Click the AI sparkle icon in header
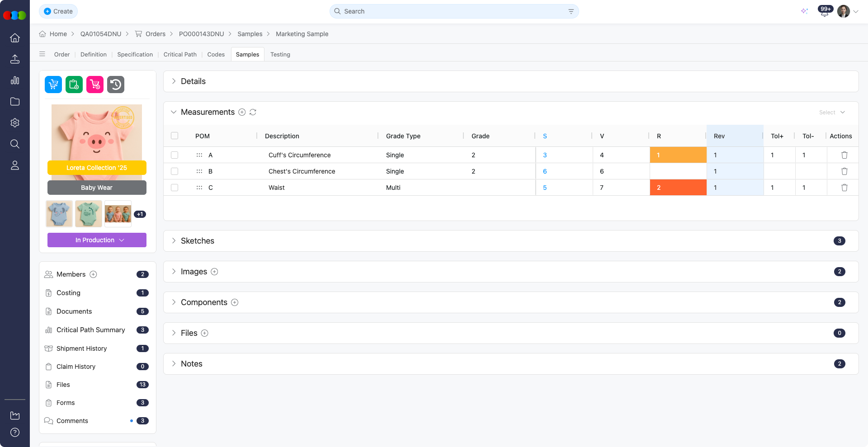868x447 pixels. tap(804, 11)
